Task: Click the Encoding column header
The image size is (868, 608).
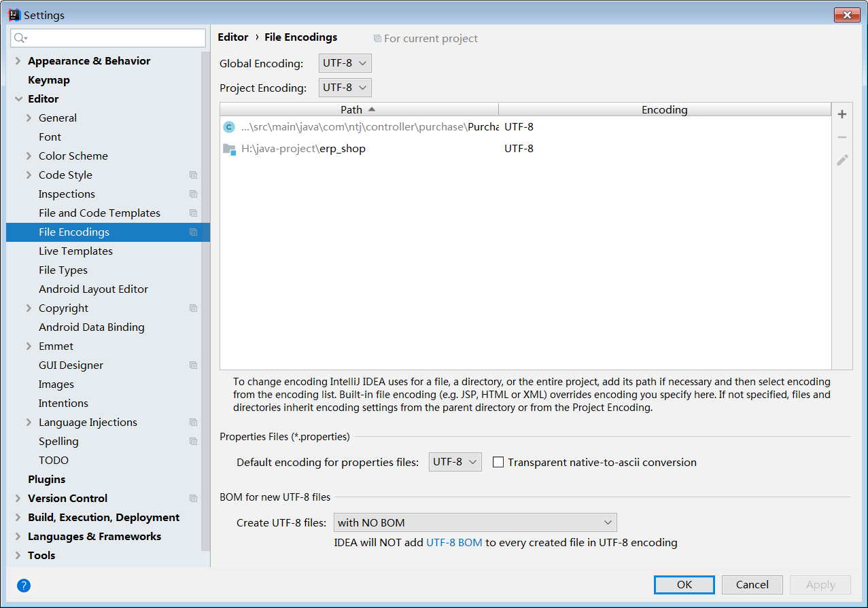Action: pos(665,109)
